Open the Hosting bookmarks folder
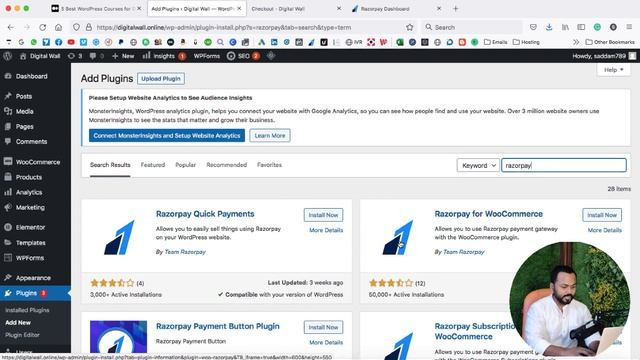Screen dimensions: 640x360 (x=526, y=42)
